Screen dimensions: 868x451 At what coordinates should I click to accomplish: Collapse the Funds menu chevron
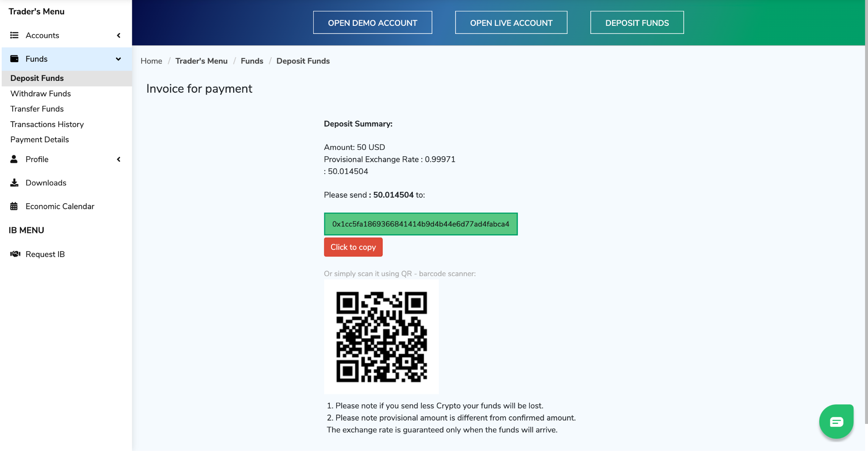[x=119, y=59]
